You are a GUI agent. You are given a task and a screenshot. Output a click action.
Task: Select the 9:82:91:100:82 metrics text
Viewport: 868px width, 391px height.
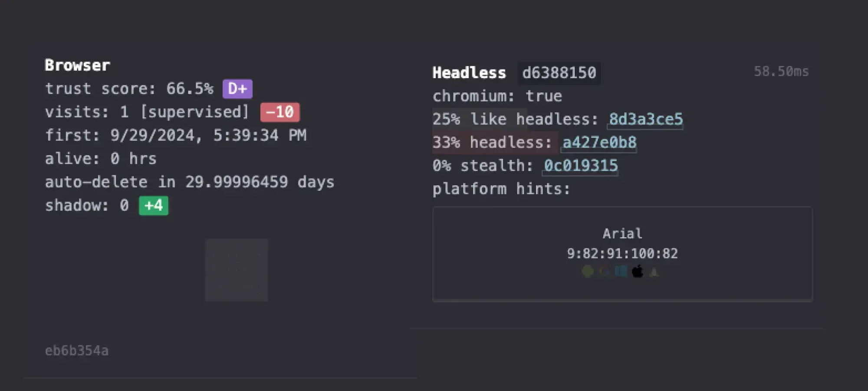click(x=623, y=253)
